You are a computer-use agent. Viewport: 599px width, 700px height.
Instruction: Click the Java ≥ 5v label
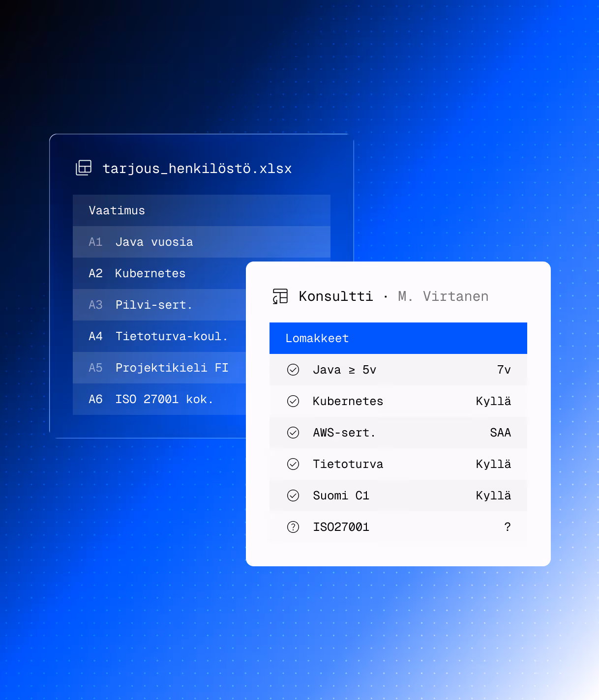345,370
